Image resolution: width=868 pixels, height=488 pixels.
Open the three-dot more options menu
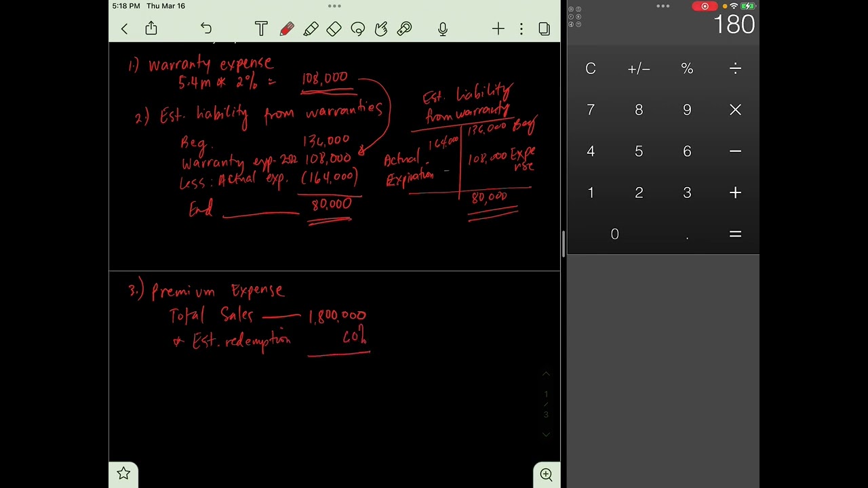point(521,28)
